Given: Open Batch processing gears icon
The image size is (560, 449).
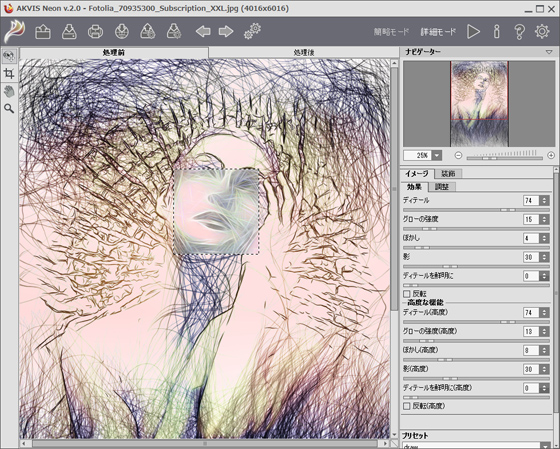Looking at the screenshot, I should click(x=252, y=31).
